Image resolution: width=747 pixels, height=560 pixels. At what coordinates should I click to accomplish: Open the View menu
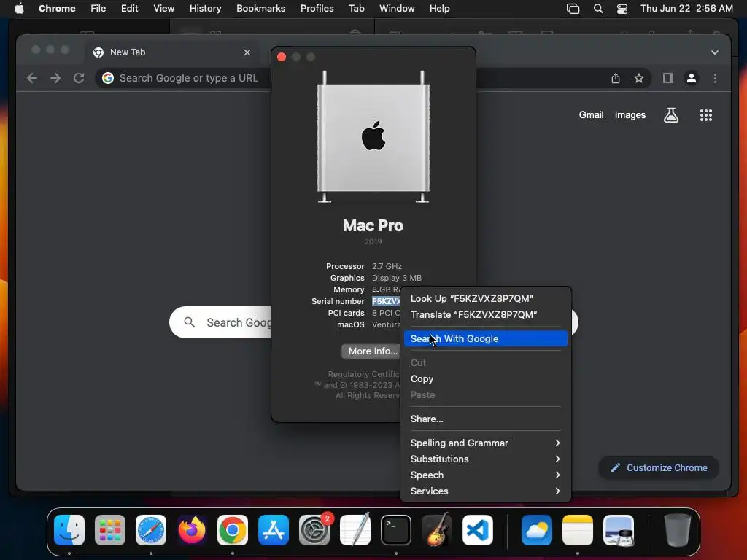163,9
